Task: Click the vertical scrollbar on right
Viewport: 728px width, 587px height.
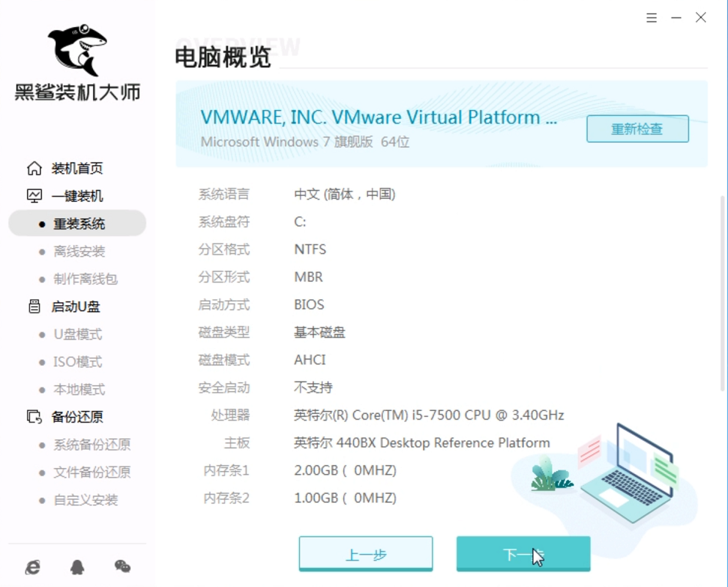Action: pos(722,293)
